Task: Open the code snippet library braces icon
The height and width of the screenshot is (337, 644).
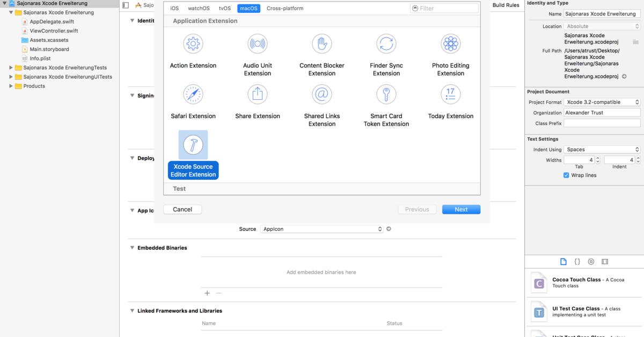Action: tap(577, 261)
